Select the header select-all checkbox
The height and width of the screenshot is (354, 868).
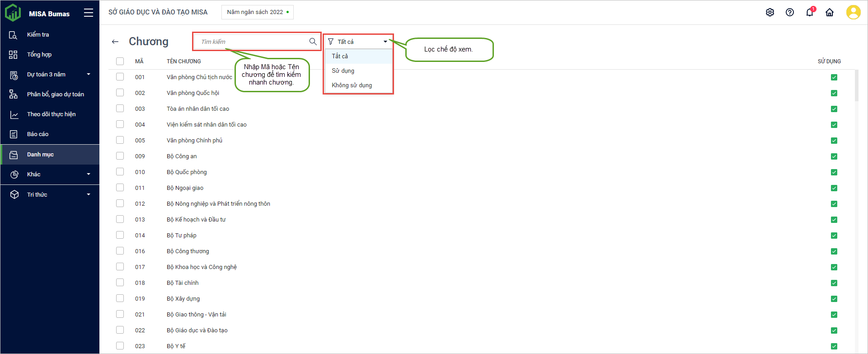click(120, 61)
